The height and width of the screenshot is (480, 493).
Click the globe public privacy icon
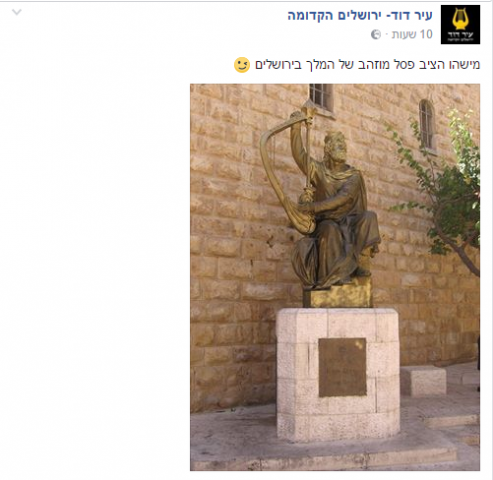tap(376, 35)
